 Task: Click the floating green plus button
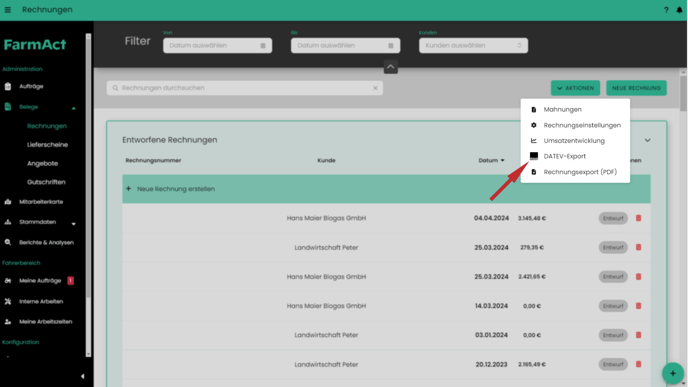[x=673, y=373]
